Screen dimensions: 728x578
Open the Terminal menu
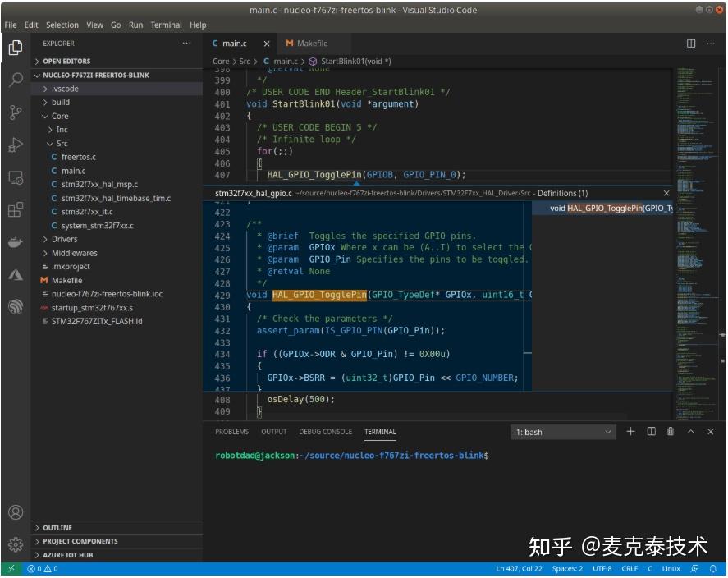pos(167,25)
